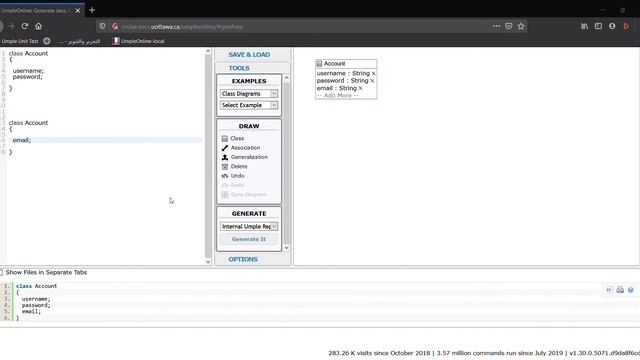Click the first 'class Account' line in editor
Screen dimensions: 640x360
28,53
